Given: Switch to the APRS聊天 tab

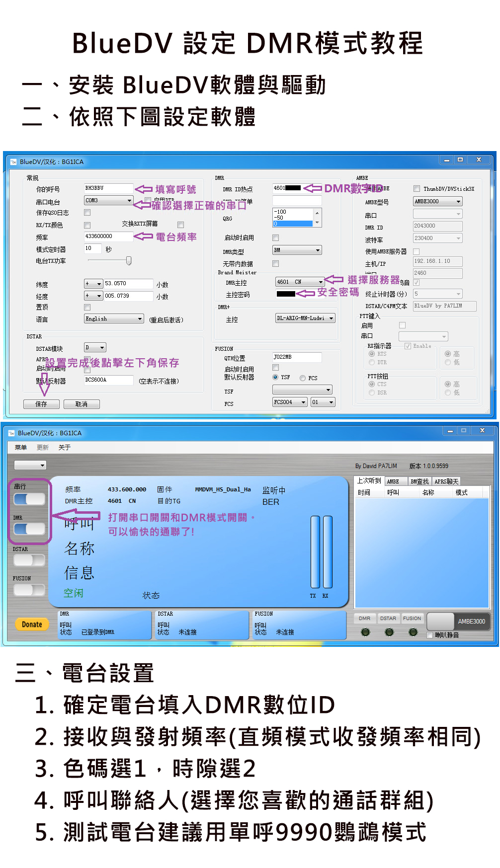Looking at the screenshot, I should point(446,481).
